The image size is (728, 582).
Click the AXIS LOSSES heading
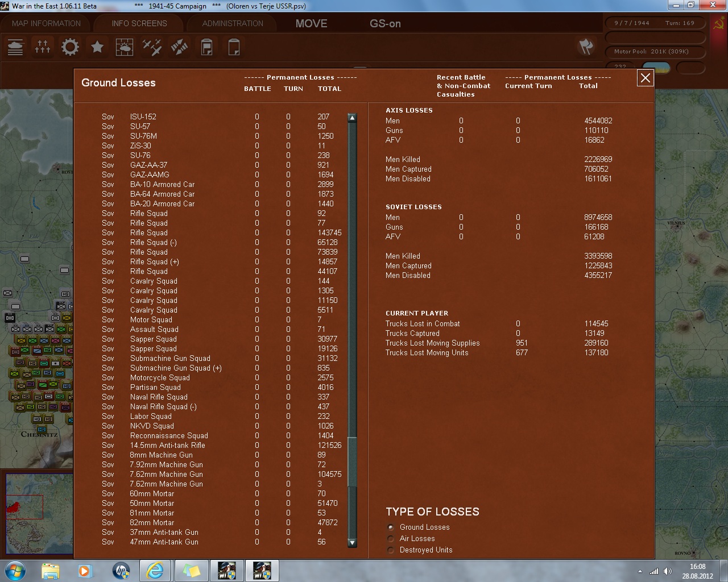tap(409, 110)
